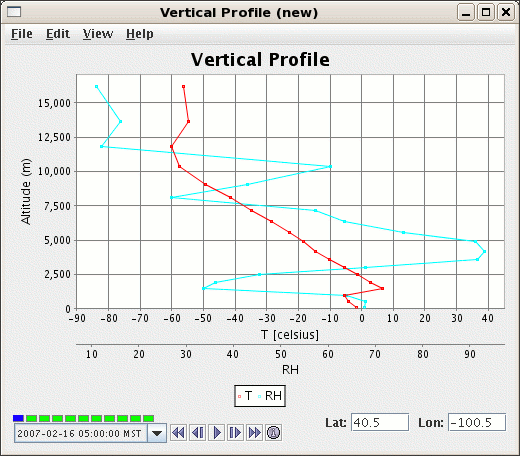Image resolution: width=520 pixels, height=456 pixels.
Task: Close the Vertical Profile window
Action: (x=506, y=13)
